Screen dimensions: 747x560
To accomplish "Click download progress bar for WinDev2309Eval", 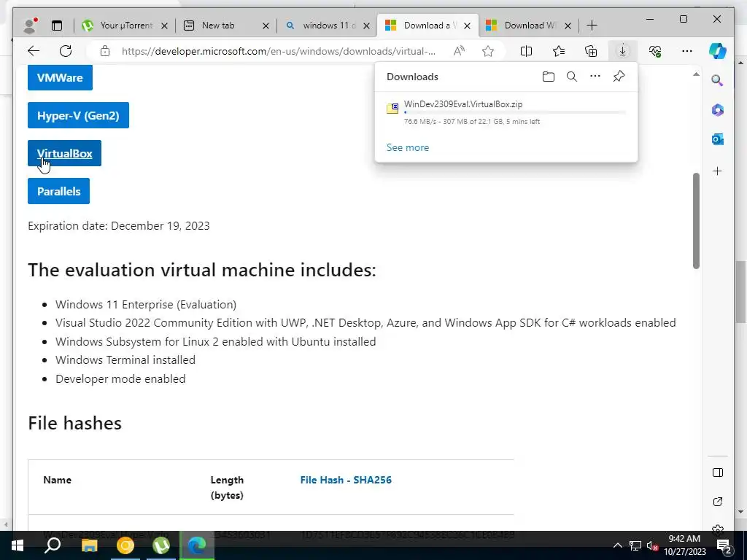I will point(514,112).
